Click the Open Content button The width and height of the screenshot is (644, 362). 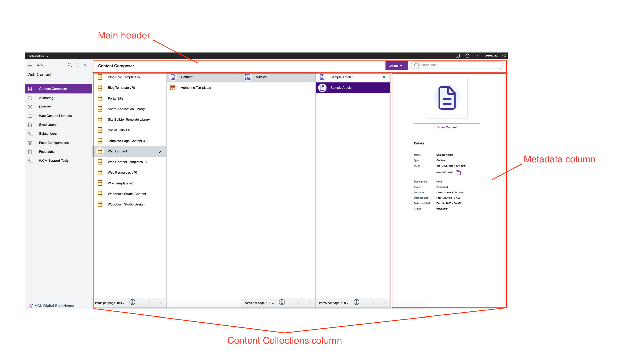(x=447, y=127)
